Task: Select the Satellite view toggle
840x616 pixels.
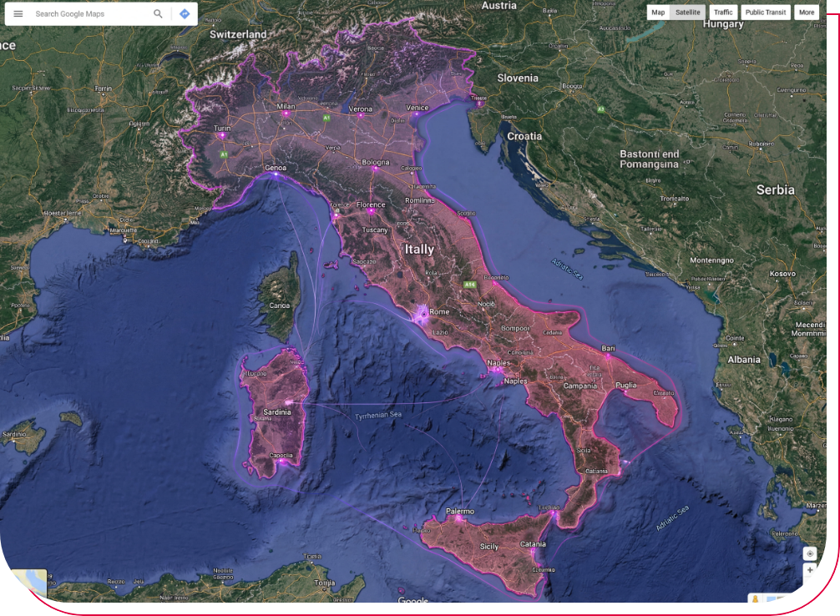Action: click(x=688, y=13)
